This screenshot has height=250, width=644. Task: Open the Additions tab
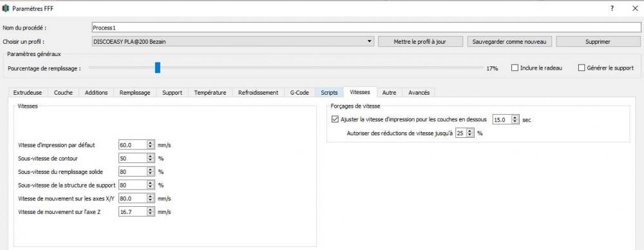96,93
